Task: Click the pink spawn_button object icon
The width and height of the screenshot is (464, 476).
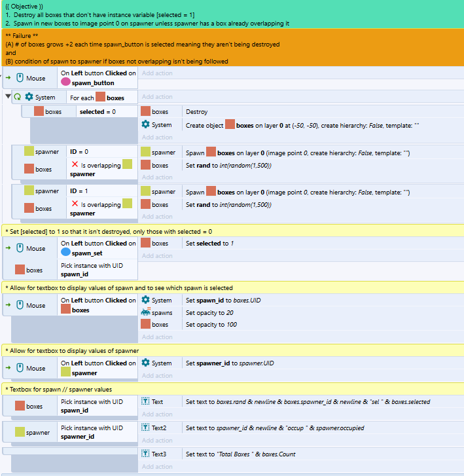Action: [x=65, y=82]
